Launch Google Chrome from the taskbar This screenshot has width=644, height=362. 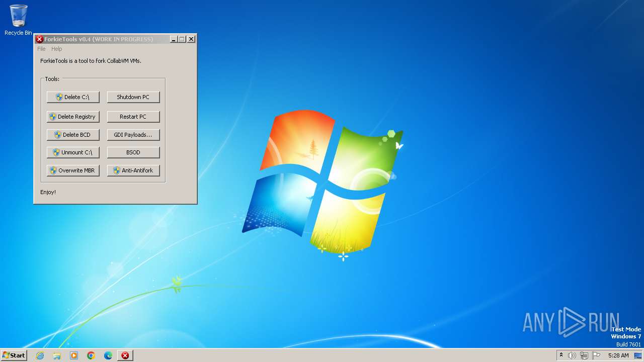(x=91, y=355)
